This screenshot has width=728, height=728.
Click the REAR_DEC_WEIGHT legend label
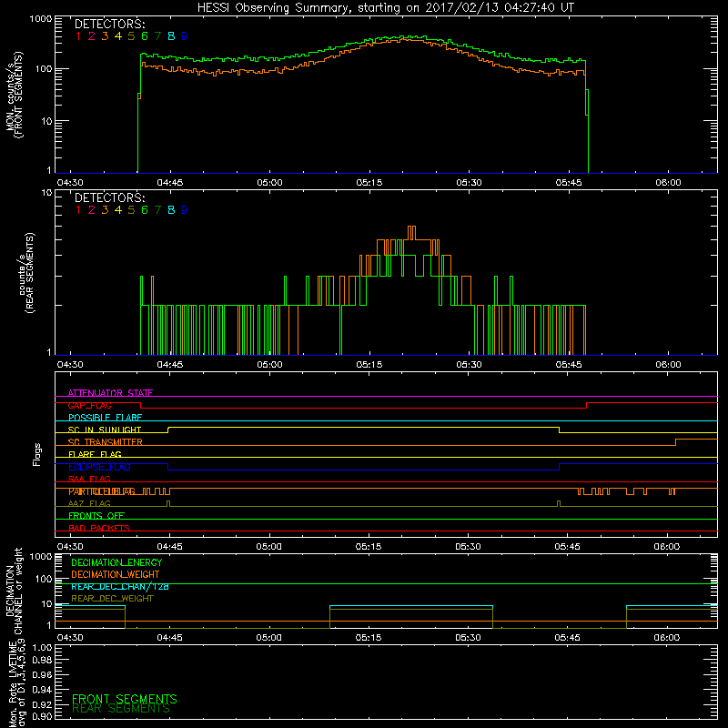tap(112, 599)
